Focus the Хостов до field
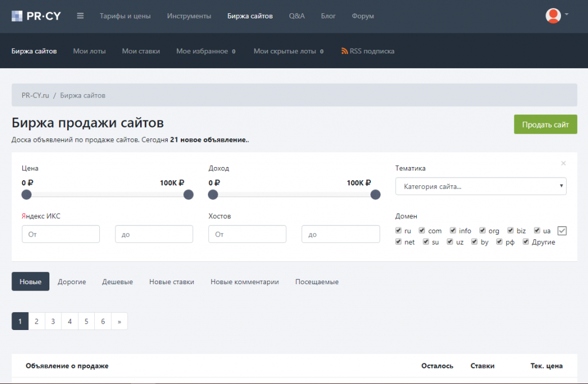Image resolution: width=588 pixels, height=384 pixels. tap(341, 234)
